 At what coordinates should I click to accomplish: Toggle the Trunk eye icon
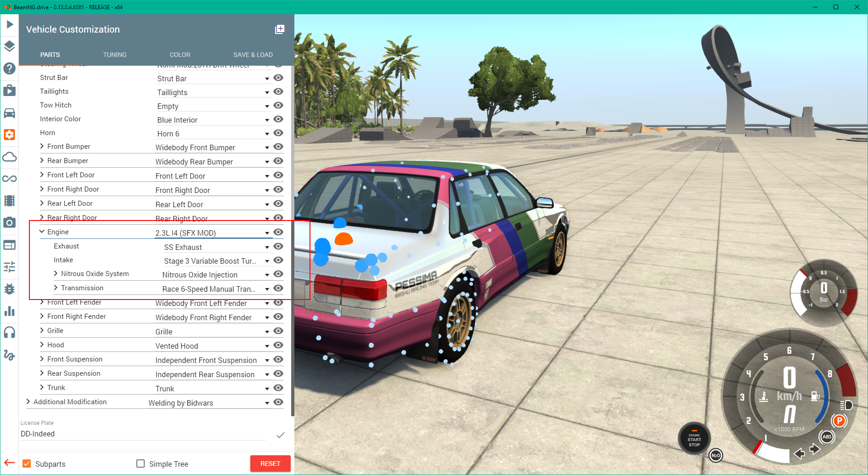click(278, 388)
